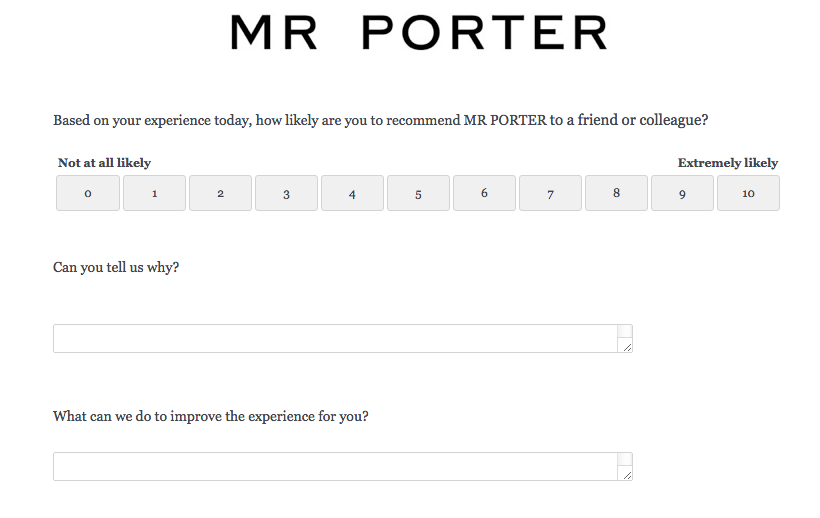Viewport: 820px width, 518px height.
Task: Click into the improve-the-experience text box
Action: (x=335, y=466)
